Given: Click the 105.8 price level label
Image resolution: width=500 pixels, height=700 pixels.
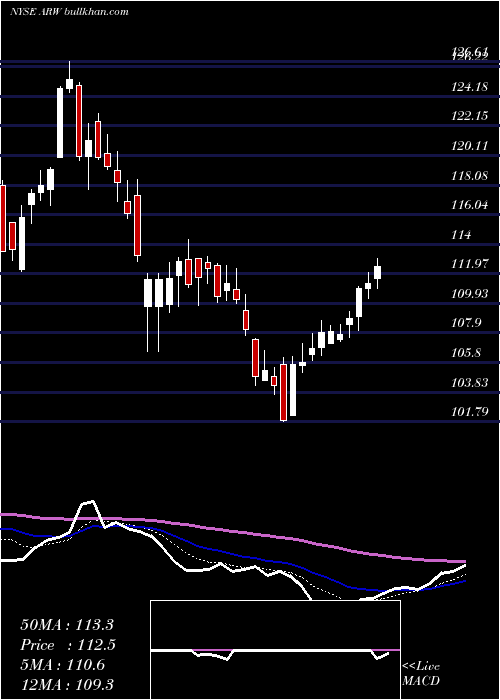Looking at the screenshot, I should (466, 353).
